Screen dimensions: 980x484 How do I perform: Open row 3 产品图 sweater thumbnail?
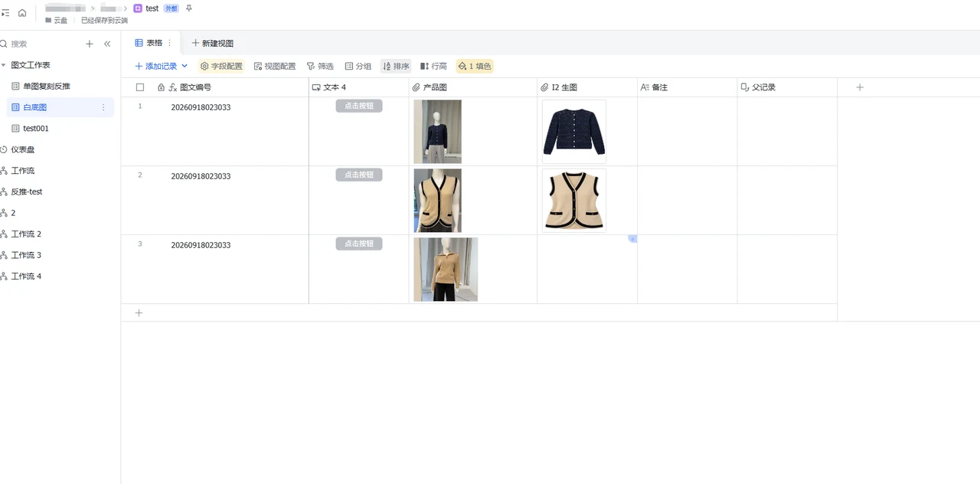click(x=446, y=270)
